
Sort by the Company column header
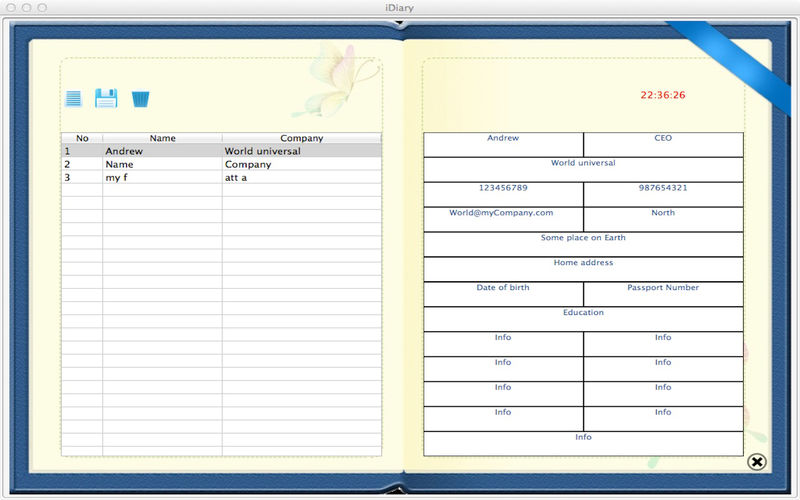pyautogui.click(x=302, y=138)
